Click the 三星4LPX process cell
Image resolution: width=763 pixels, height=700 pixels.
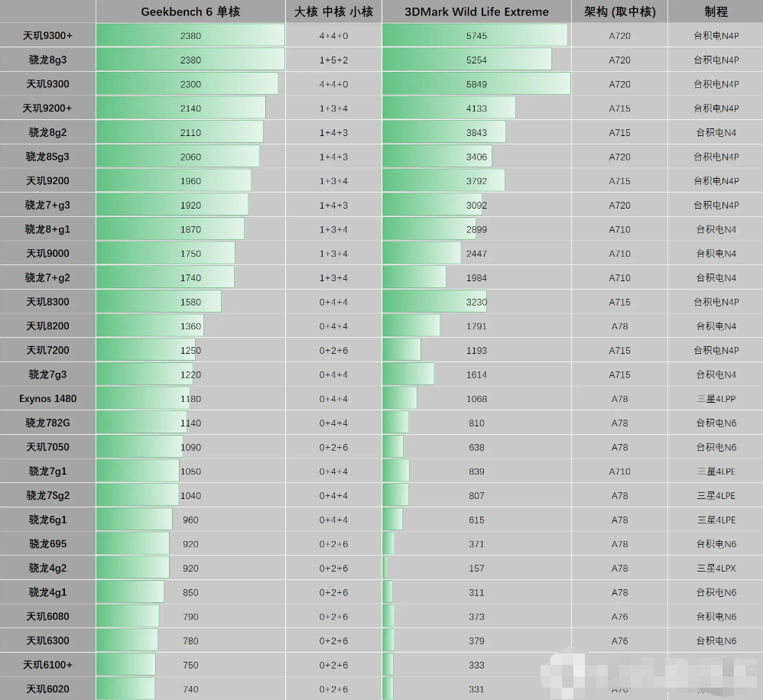coord(716,568)
